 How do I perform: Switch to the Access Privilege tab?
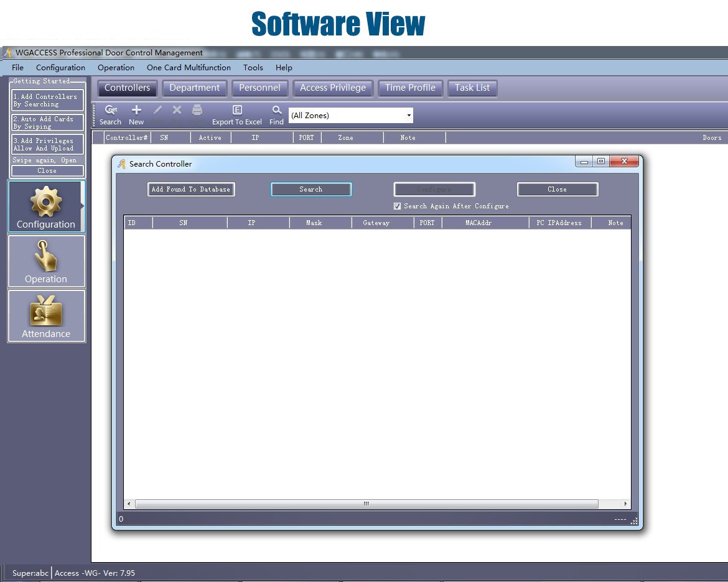(333, 88)
